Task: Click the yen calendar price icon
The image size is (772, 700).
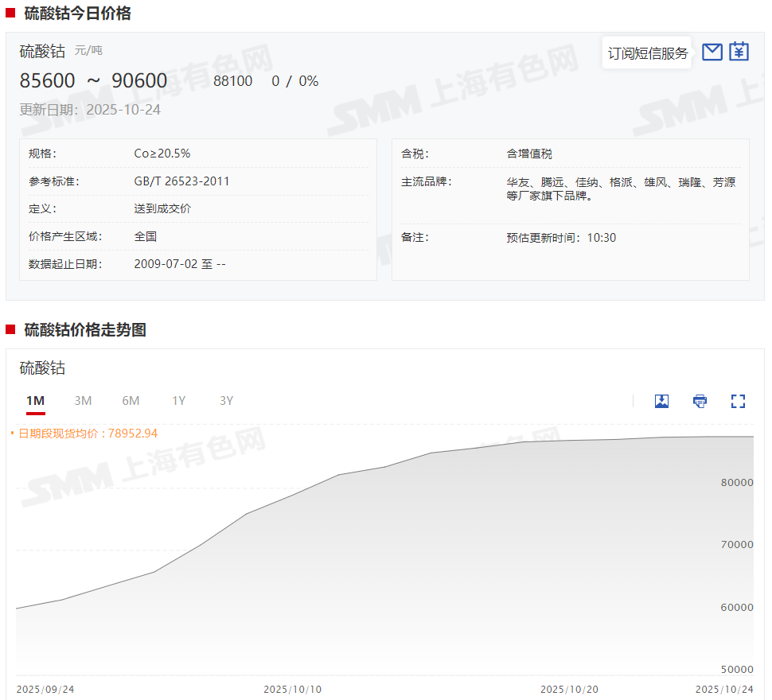Action: tap(739, 52)
